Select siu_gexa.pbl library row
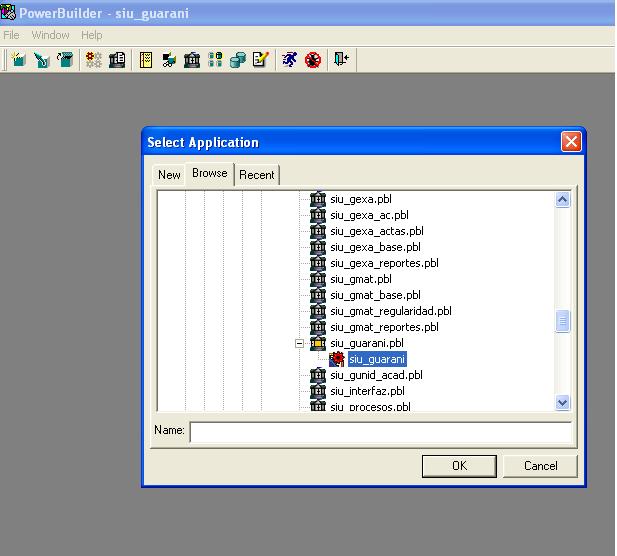Viewport: 617px width, 556px height. (361, 199)
